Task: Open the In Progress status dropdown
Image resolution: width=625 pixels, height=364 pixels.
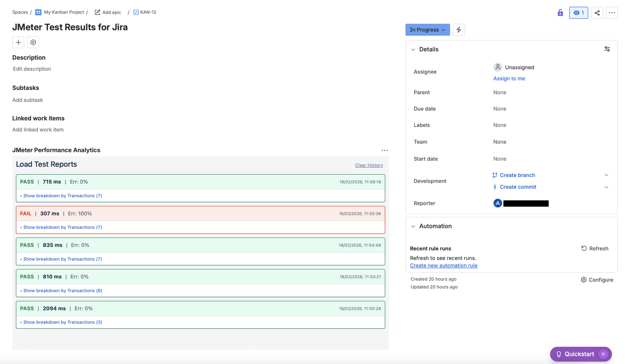Action: [427, 30]
